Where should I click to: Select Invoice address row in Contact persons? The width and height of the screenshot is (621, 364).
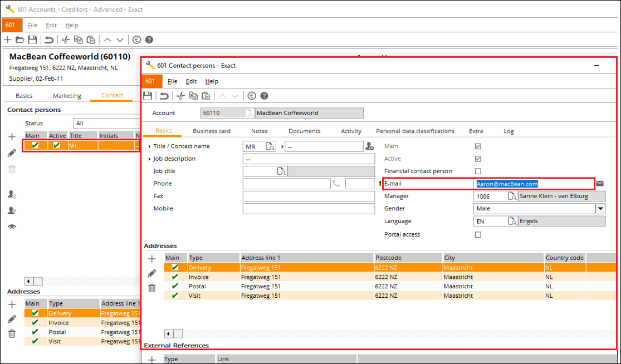390,277
